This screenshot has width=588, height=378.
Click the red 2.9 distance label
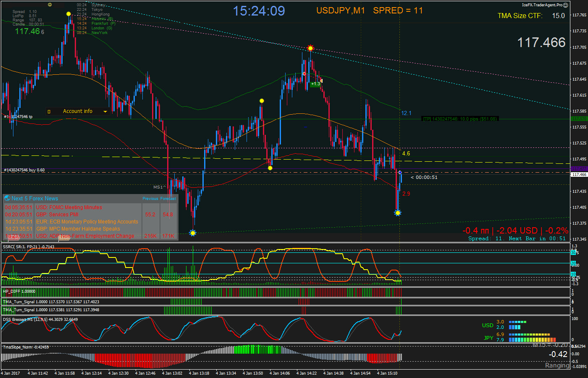(406, 194)
